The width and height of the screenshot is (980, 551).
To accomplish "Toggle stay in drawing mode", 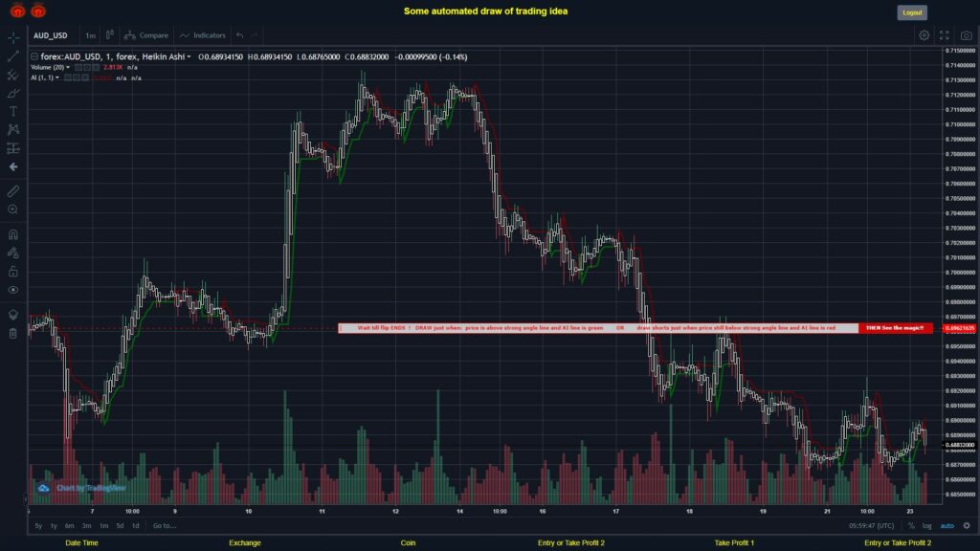I will tap(13, 253).
